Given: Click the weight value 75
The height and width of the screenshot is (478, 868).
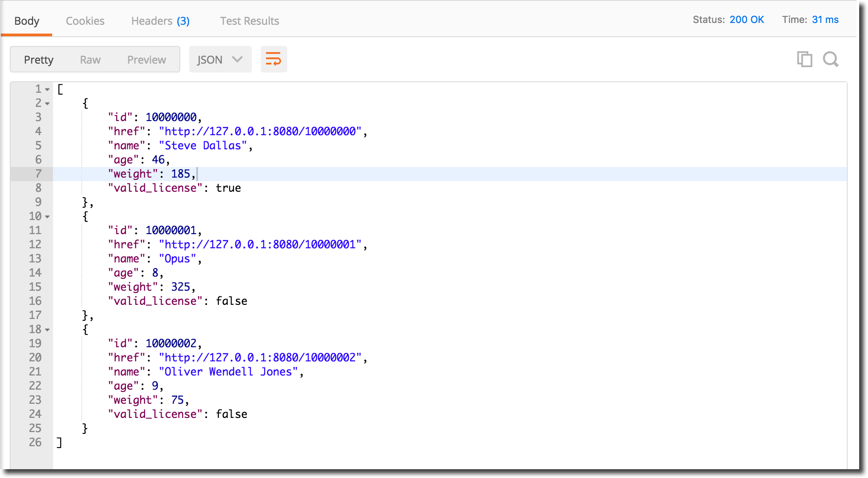Looking at the screenshot, I should [178, 400].
